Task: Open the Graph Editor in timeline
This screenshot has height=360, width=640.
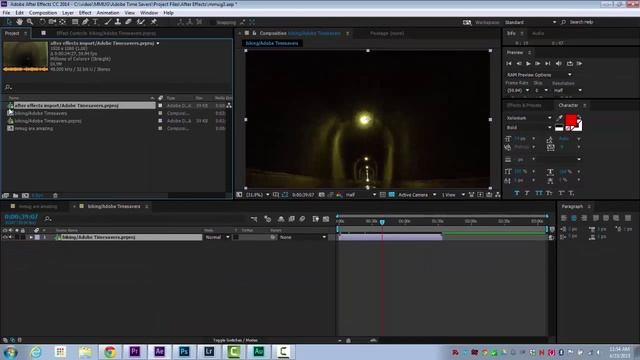Action: click(x=326, y=219)
